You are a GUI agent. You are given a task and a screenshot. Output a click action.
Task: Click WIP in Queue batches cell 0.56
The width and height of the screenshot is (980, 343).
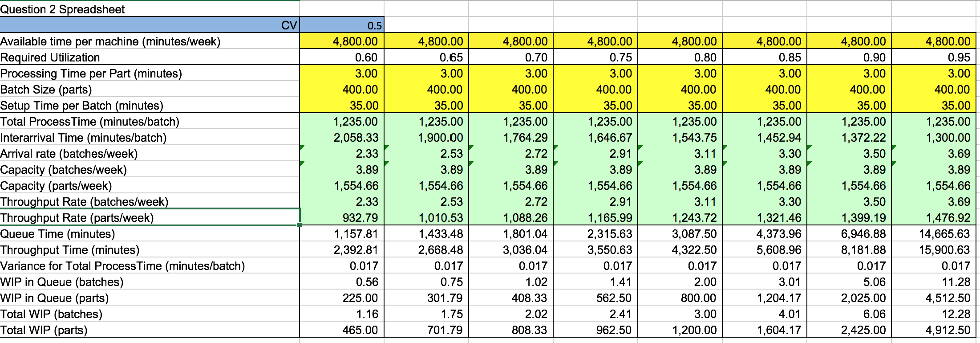point(342,282)
